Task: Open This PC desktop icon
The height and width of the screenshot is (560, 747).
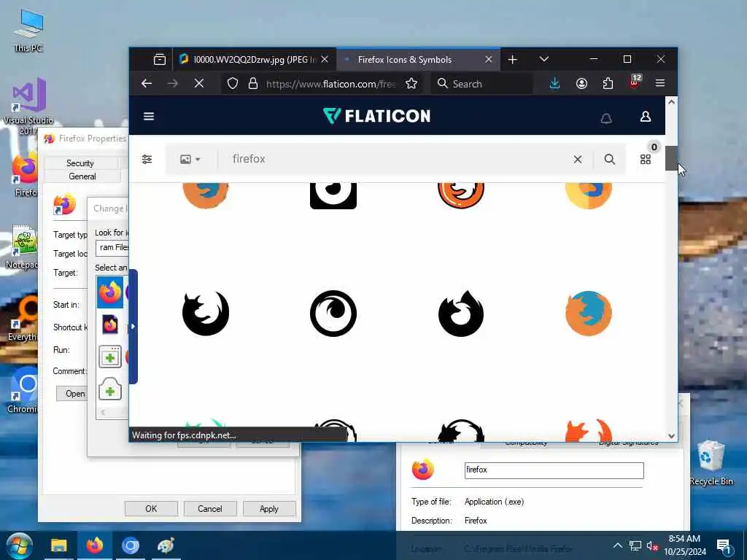Action: click(28, 31)
